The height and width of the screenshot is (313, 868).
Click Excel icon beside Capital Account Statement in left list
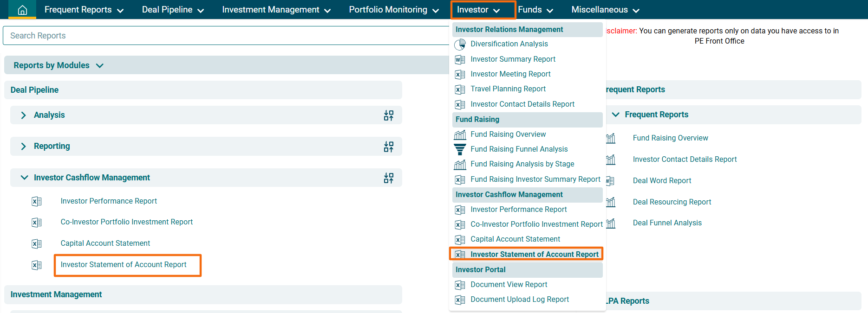click(37, 243)
